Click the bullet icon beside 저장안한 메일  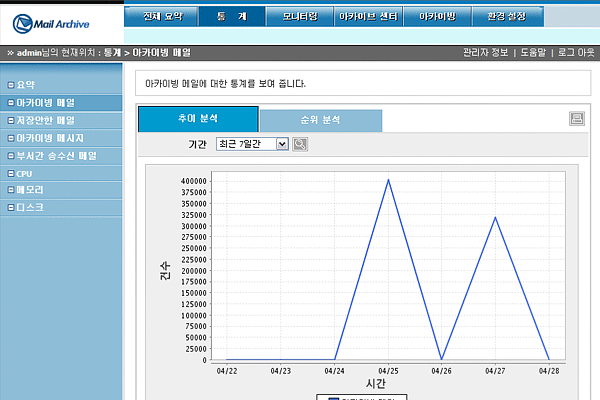pos(11,120)
